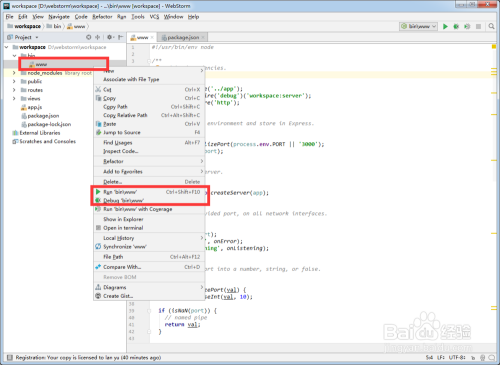The height and width of the screenshot is (365, 500).
Task: Select package.json in the project tree
Action: (40, 116)
